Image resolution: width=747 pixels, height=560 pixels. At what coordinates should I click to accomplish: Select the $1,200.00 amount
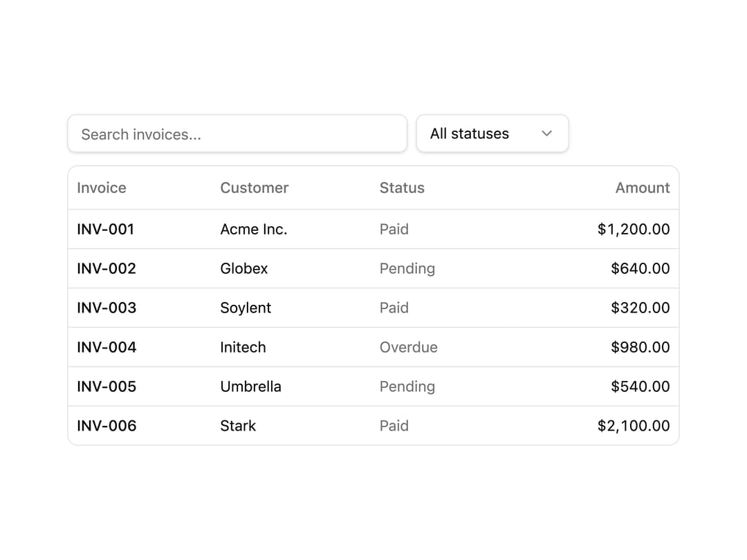pyautogui.click(x=634, y=230)
